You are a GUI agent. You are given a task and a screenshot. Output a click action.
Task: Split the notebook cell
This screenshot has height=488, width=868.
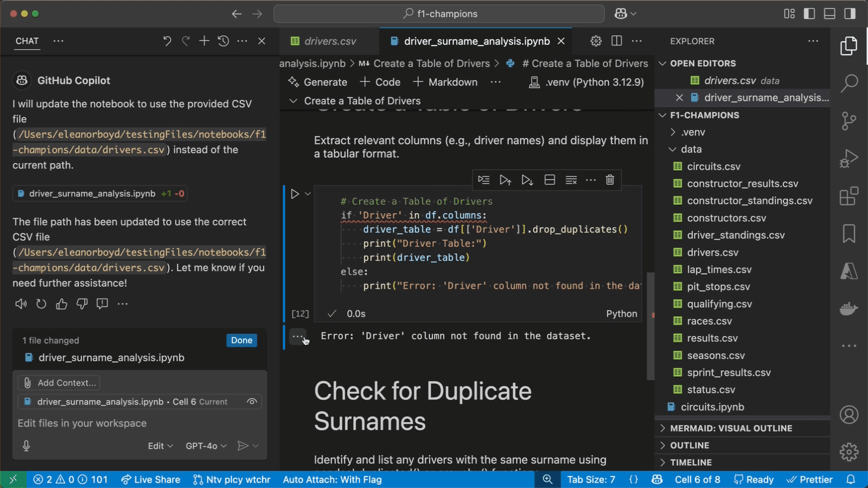tap(550, 180)
